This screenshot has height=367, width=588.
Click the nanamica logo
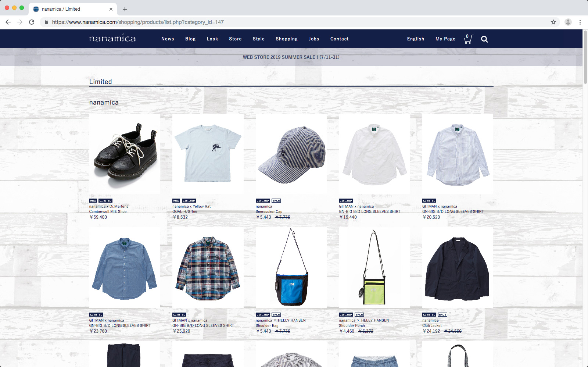pos(112,38)
